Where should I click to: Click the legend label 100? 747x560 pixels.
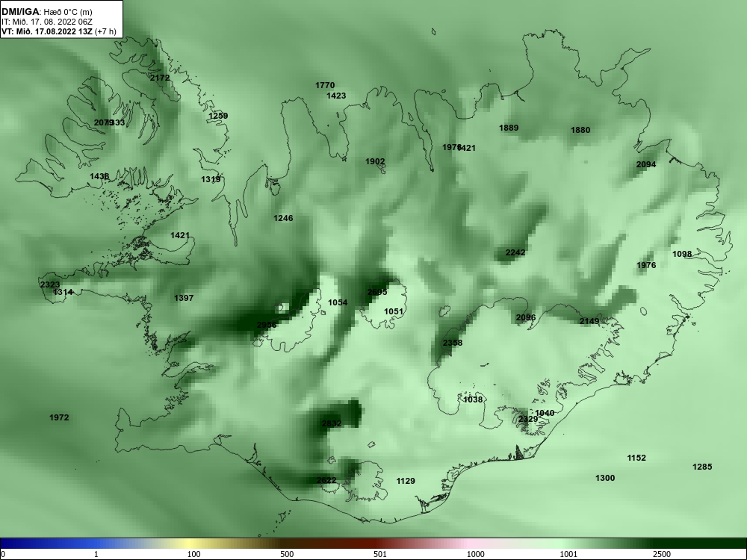click(x=193, y=554)
